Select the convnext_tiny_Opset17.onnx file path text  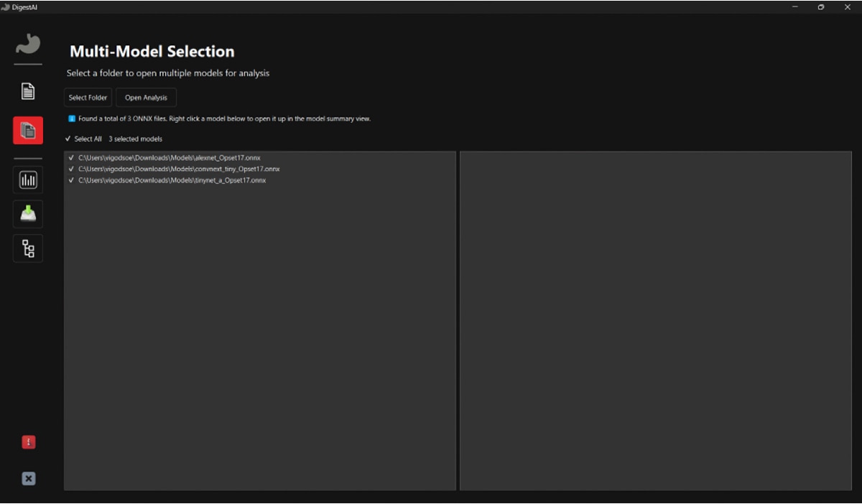(x=179, y=169)
